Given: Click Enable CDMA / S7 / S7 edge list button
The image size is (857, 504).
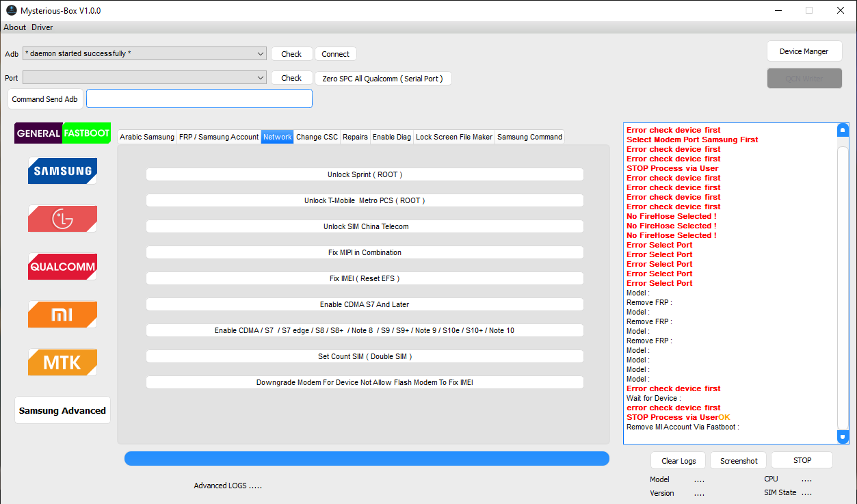Looking at the screenshot, I should click(365, 330).
